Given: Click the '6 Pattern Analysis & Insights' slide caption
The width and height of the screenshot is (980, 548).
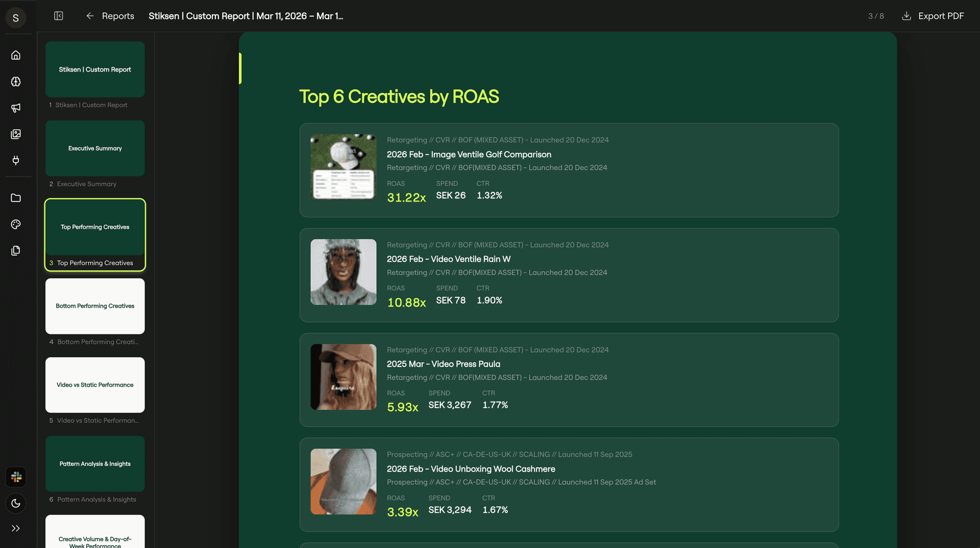Looking at the screenshot, I should click(x=92, y=500).
